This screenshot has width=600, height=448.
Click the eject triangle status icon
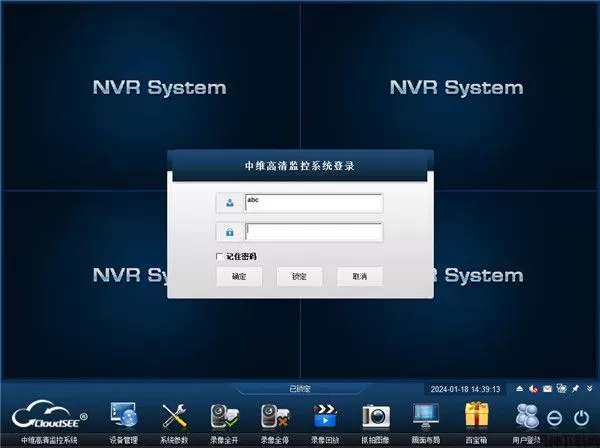click(519, 389)
